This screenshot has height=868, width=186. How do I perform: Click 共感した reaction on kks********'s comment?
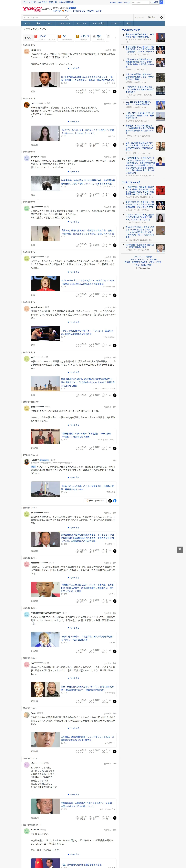click(81, 245)
